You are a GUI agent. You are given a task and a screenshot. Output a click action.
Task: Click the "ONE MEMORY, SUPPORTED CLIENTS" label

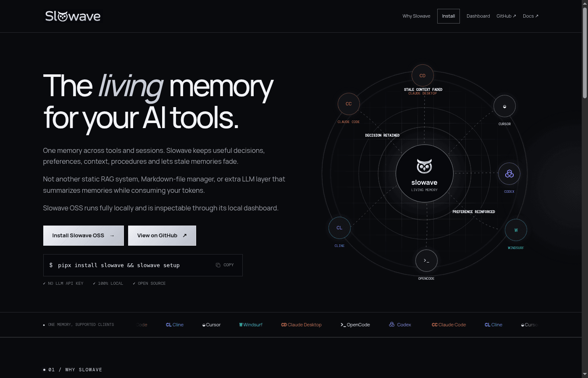[x=79, y=325]
